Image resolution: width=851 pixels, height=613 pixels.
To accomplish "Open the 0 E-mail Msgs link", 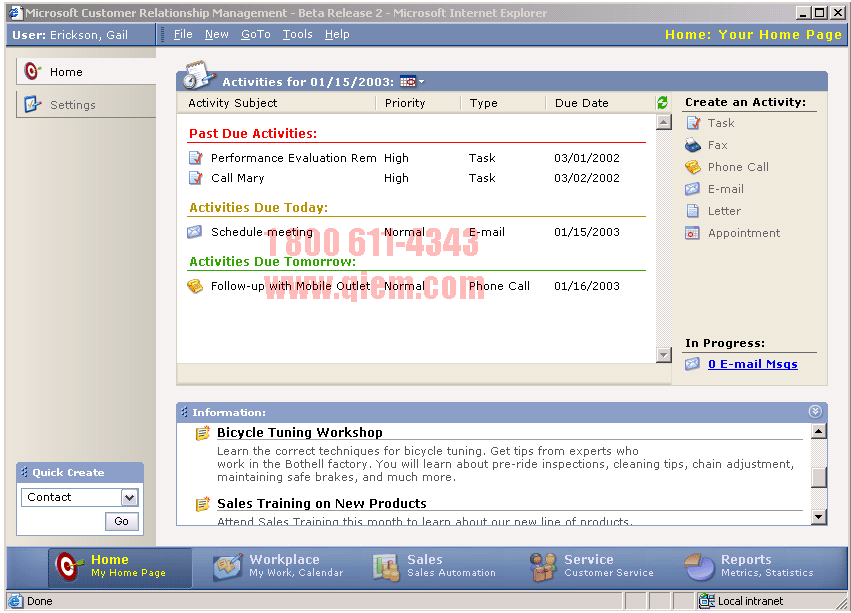I will click(x=753, y=364).
